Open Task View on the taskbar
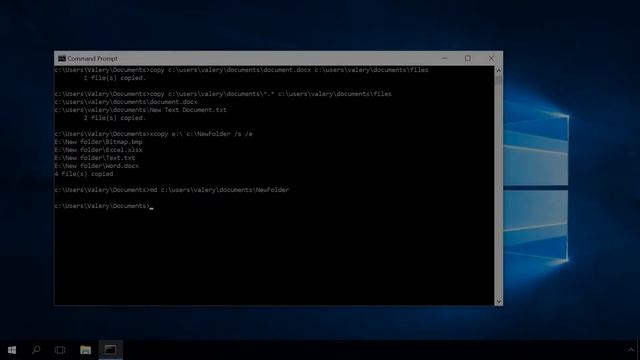 click(x=60, y=350)
